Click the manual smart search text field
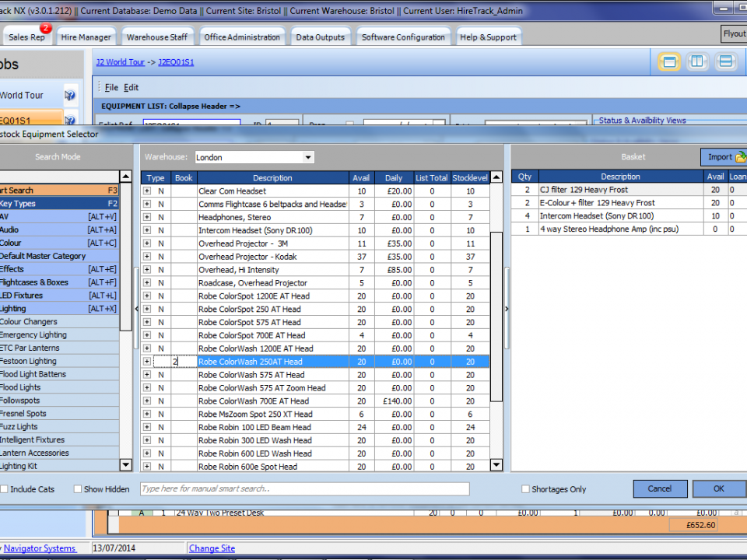Viewport: 747px width, 560px height. [x=304, y=488]
